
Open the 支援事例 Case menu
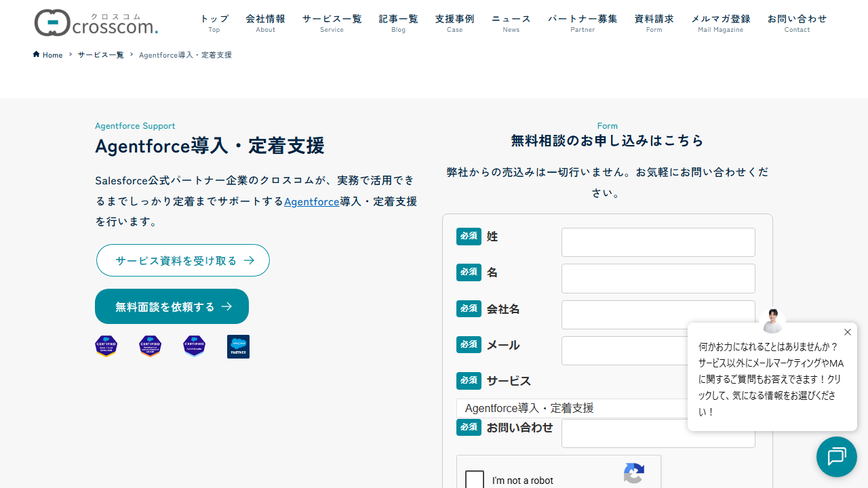tap(455, 23)
